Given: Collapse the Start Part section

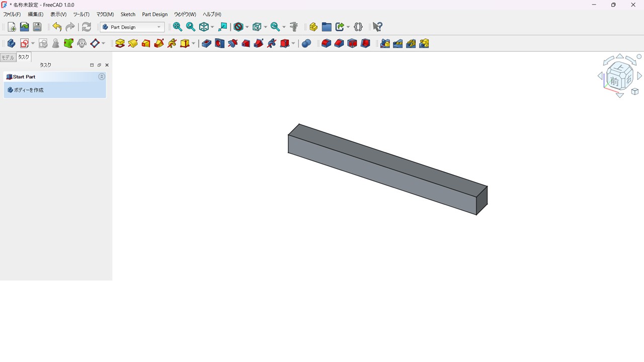Looking at the screenshot, I should (x=102, y=77).
